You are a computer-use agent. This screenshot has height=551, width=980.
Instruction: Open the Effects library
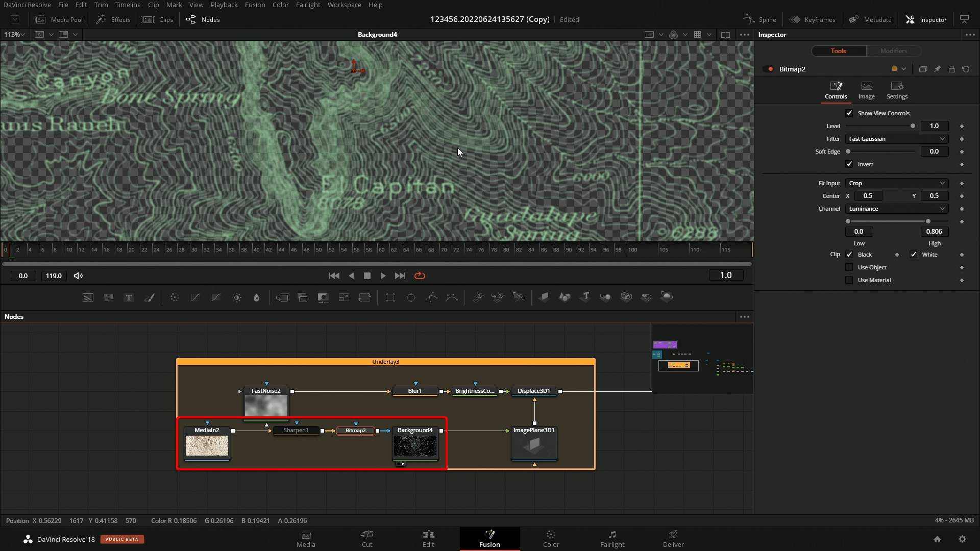[x=113, y=19]
